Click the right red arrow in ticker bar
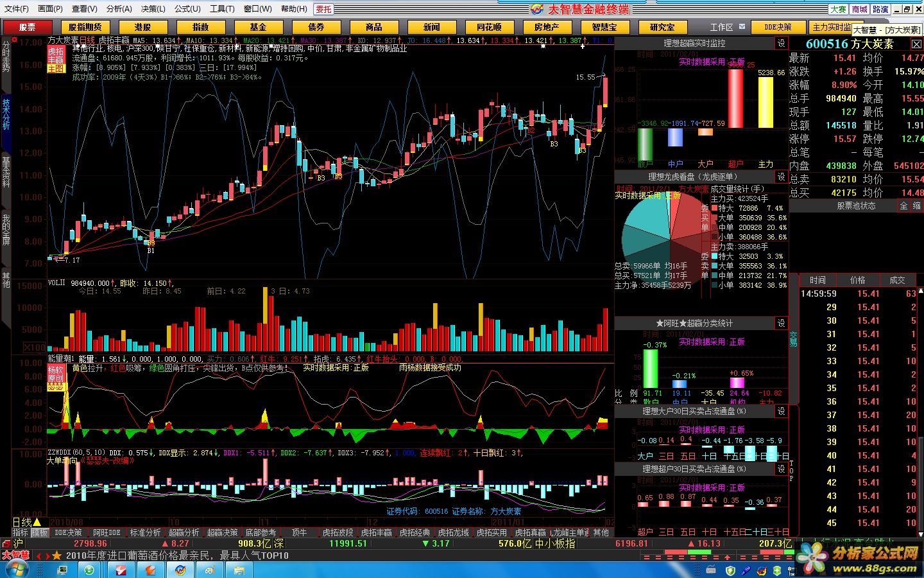The image size is (924, 578). pyautogui.click(x=47, y=556)
